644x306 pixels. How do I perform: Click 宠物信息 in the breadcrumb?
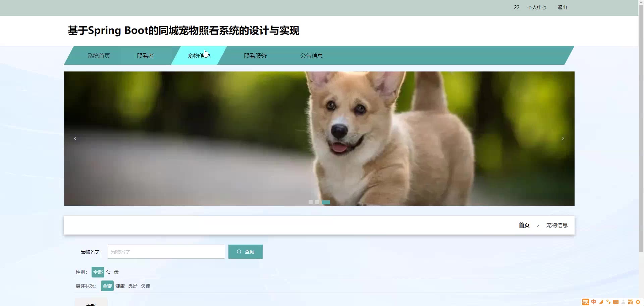tap(557, 225)
